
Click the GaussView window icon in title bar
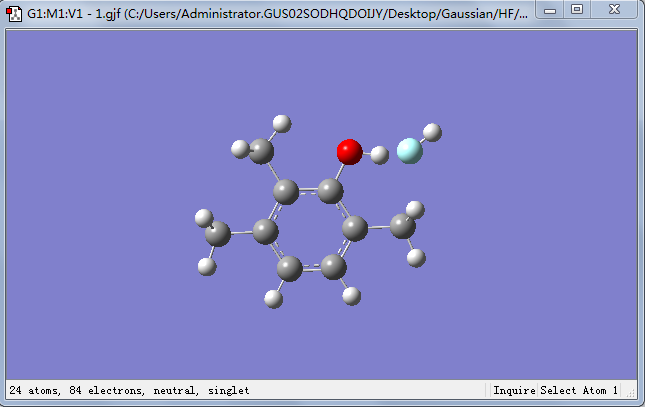(x=14, y=14)
